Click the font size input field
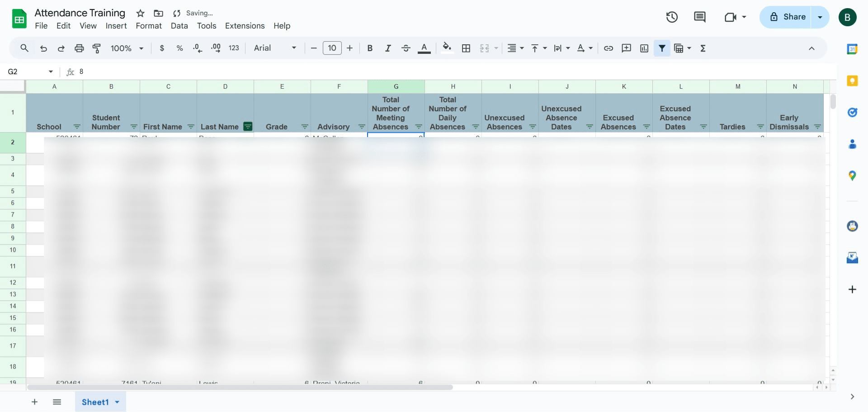Viewport: 868px width, 412px height. pyautogui.click(x=332, y=48)
